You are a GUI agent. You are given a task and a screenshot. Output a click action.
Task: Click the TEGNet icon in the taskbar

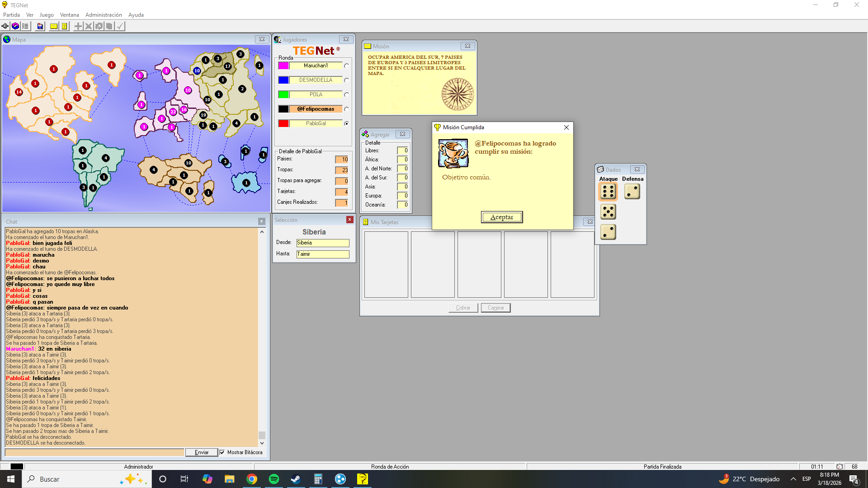[363, 479]
